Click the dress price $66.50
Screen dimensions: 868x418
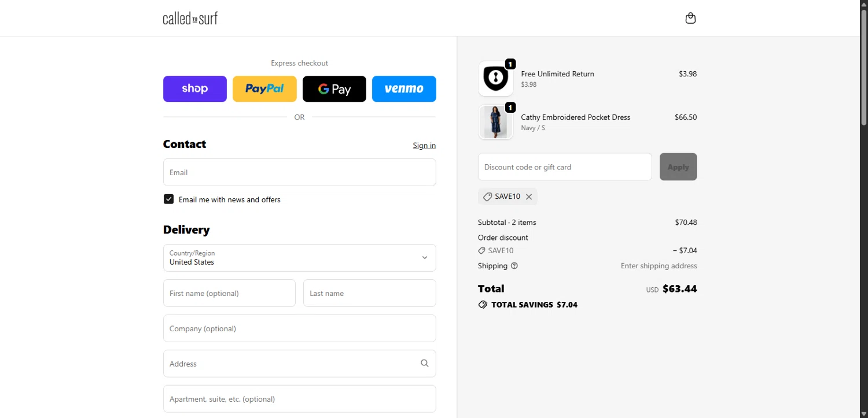coord(686,117)
